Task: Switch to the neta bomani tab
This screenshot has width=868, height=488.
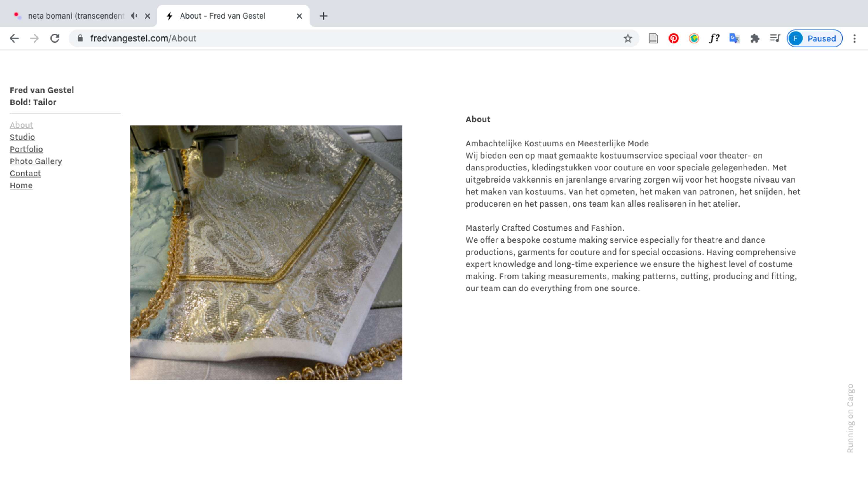Action: [76, 16]
